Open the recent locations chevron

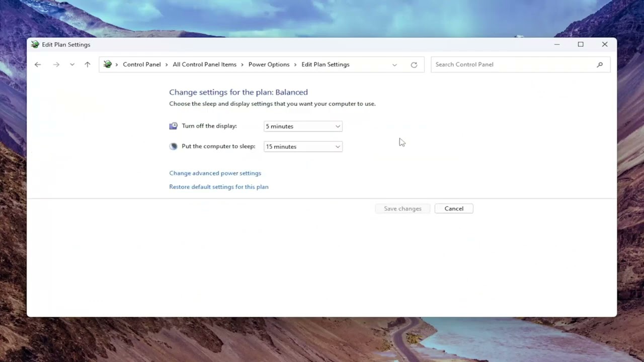[72, 64]
